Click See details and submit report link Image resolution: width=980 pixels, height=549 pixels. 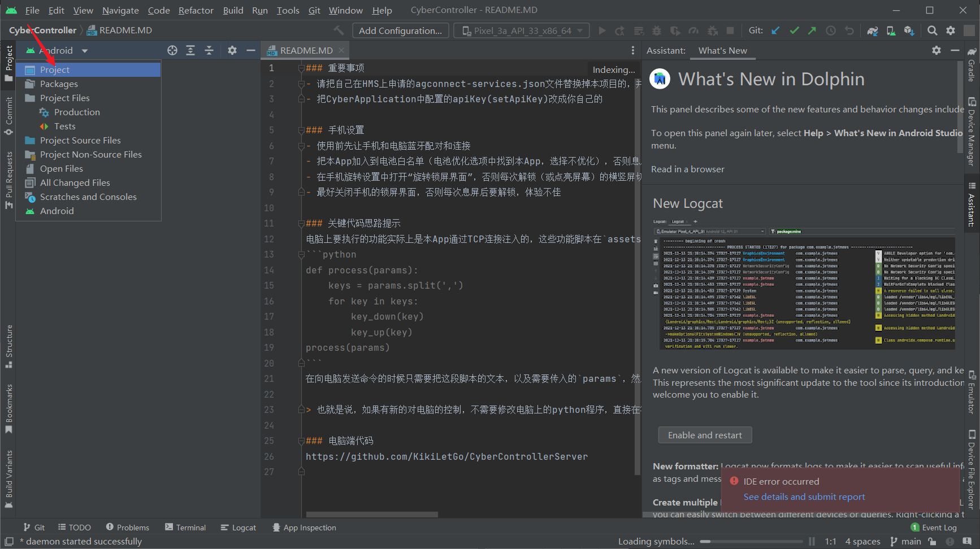804,497
